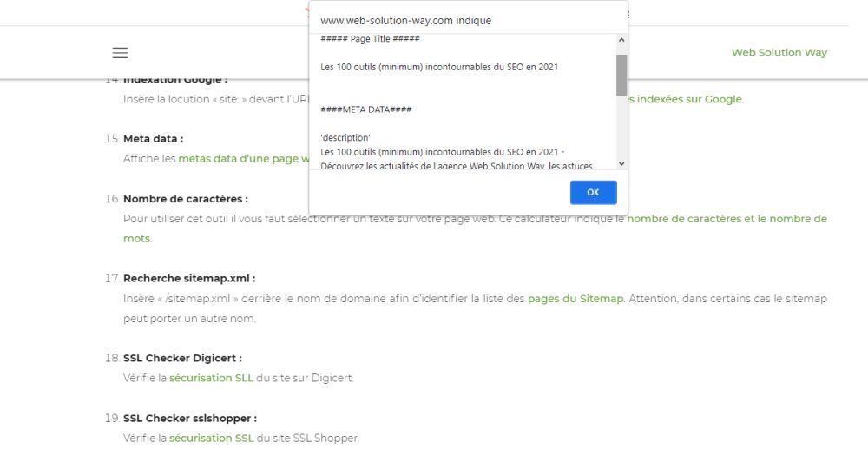Image resolution: width=868 pixels, height=456 pixels.
Task: Click 'Meta data :' heading text
Action: [x=154, y=138]
